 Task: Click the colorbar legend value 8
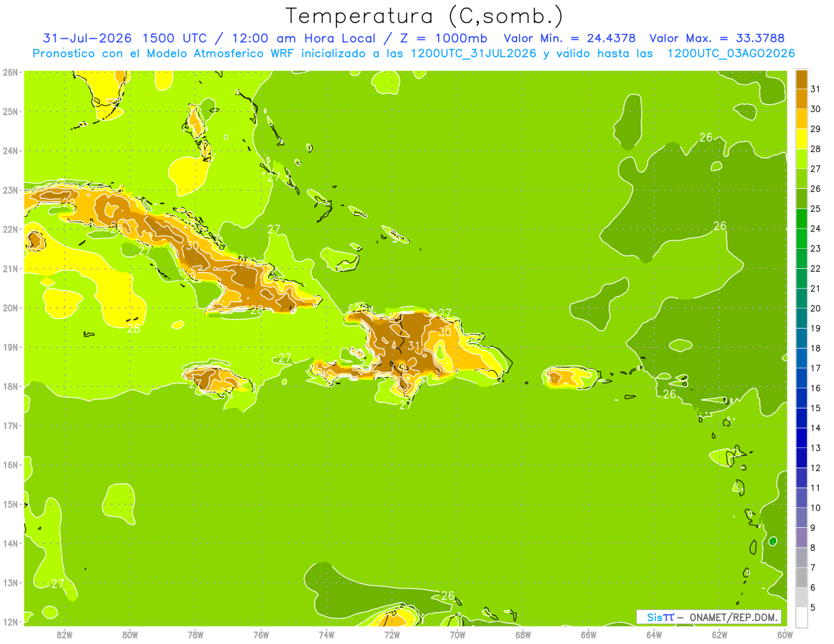click(x=813, y=547)
